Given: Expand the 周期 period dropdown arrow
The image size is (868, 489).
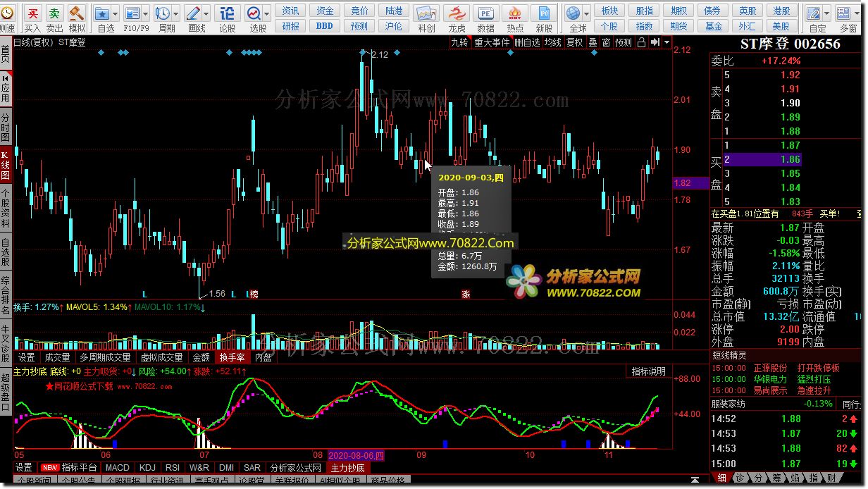Looking at the screenshot, I should tap(175, 13).
